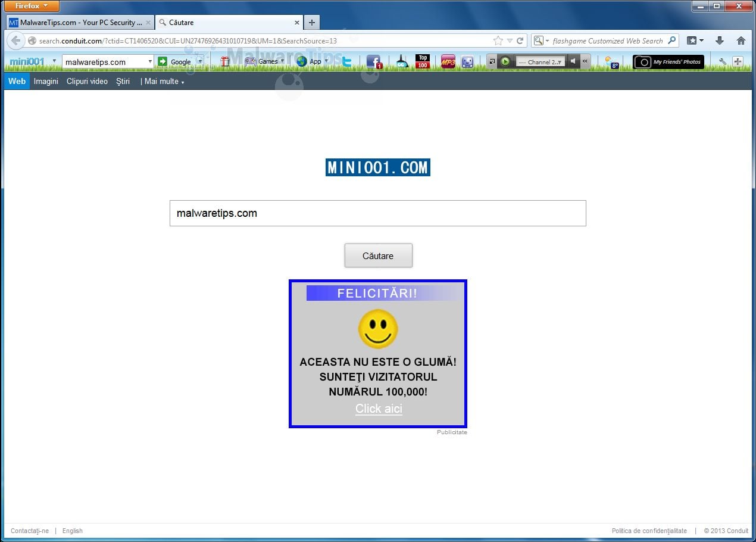The image size is (756, 542).
Task: Expand the Mai multe menu
Action: 163,82
